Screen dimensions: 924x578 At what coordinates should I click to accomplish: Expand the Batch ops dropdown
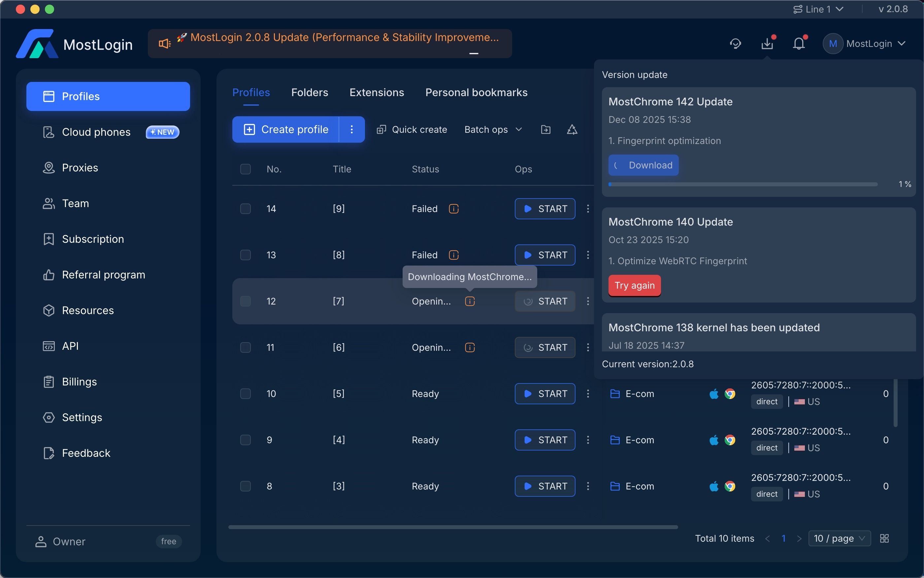(x=493, y=129)
